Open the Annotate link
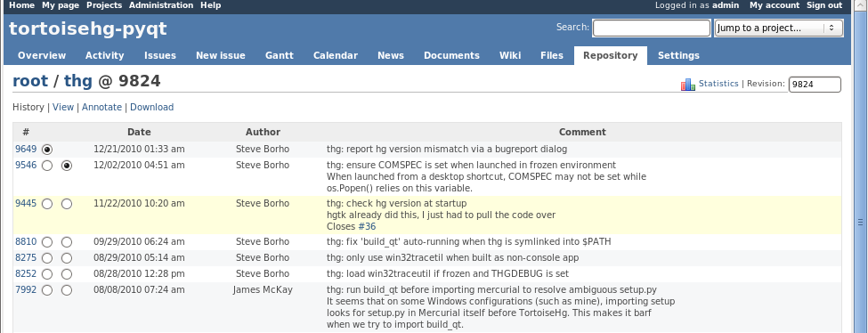This screenshot has width=868, height=333. point(101,108)
